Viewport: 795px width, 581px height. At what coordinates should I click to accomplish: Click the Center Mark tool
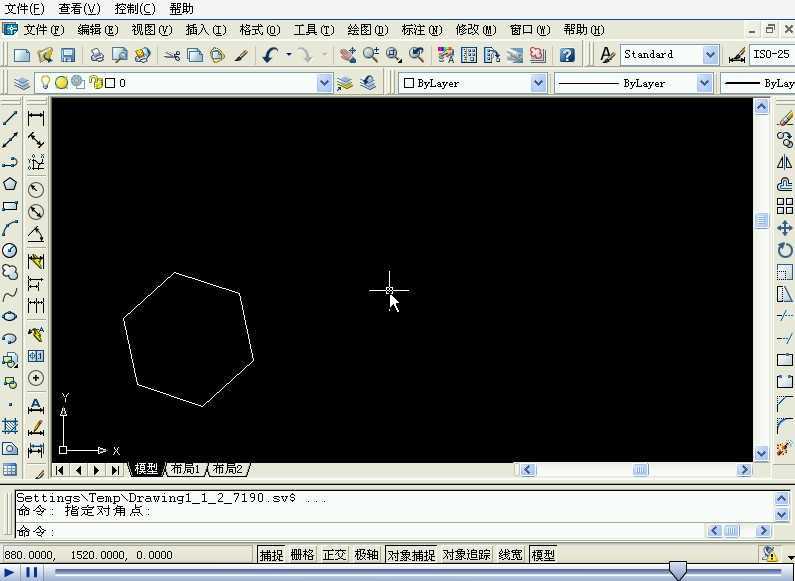point(35,378)
